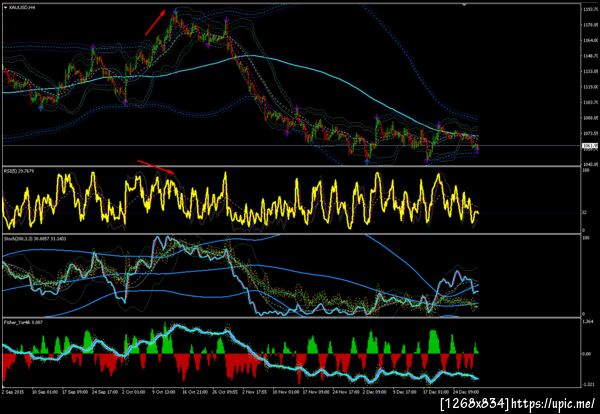
Task: Click the blue arrow under the early-September low
Action: click(41, 109)
